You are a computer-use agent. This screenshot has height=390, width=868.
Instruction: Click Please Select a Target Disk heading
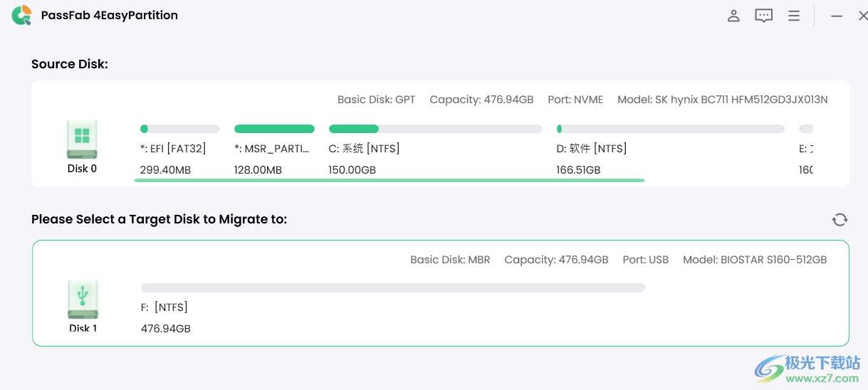click(159, 219)
